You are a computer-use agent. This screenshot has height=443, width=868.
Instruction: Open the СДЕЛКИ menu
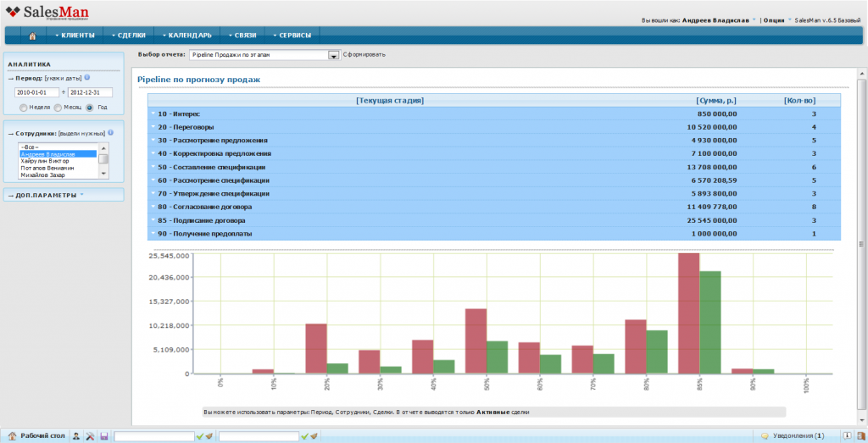(x=129, y=36)
